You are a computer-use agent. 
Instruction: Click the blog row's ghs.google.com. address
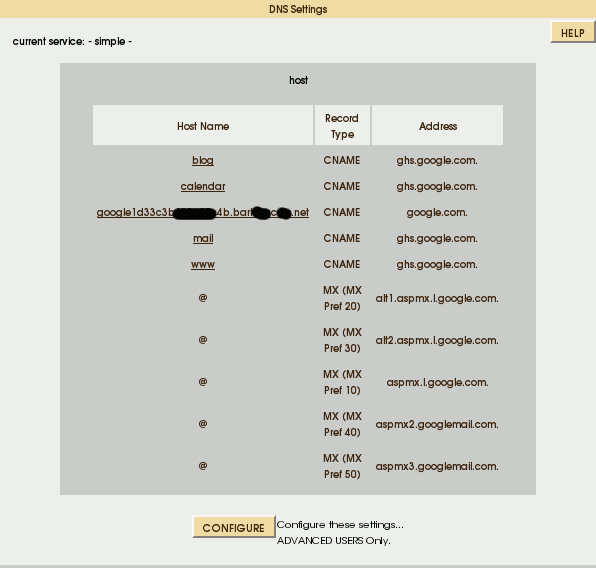(x=437, y=160)
